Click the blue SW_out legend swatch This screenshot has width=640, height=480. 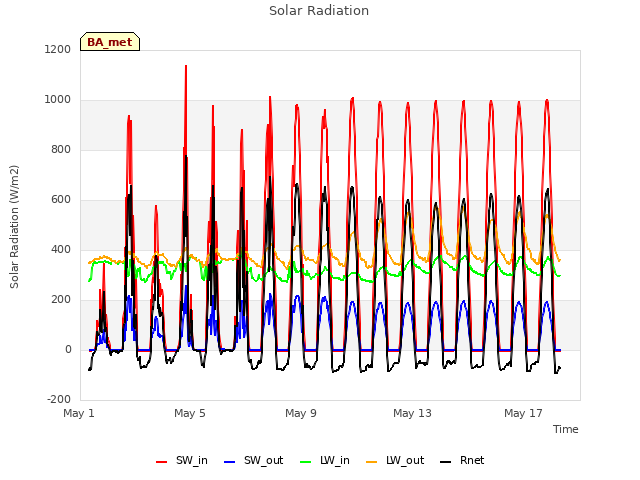tap(230, 462)
